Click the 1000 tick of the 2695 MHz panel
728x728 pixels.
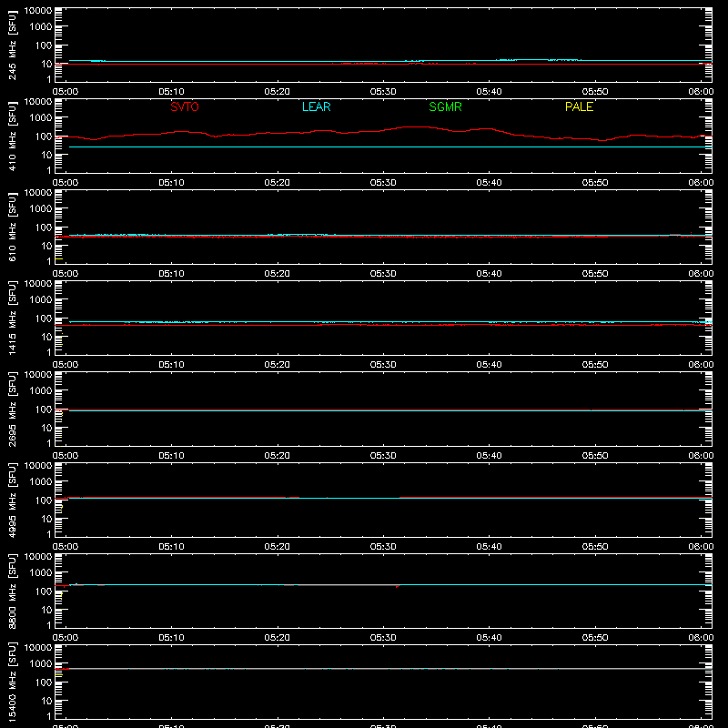point(41,391)
